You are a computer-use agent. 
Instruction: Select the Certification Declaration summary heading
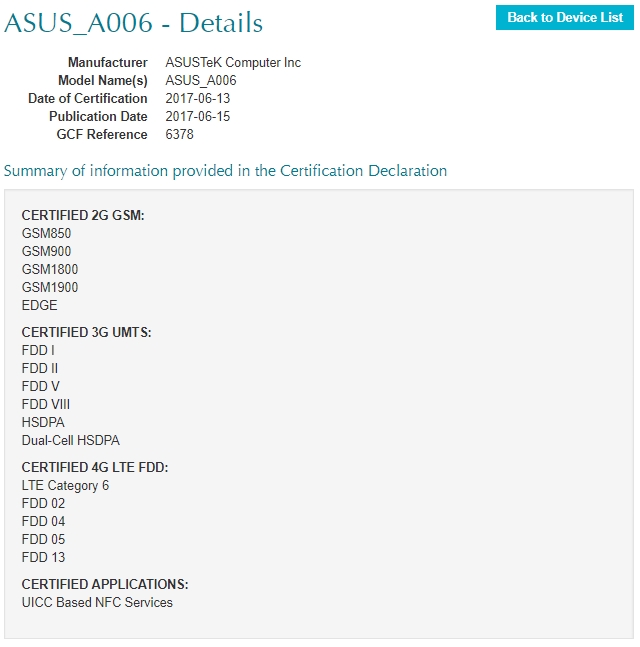click(x=225, y=171)
